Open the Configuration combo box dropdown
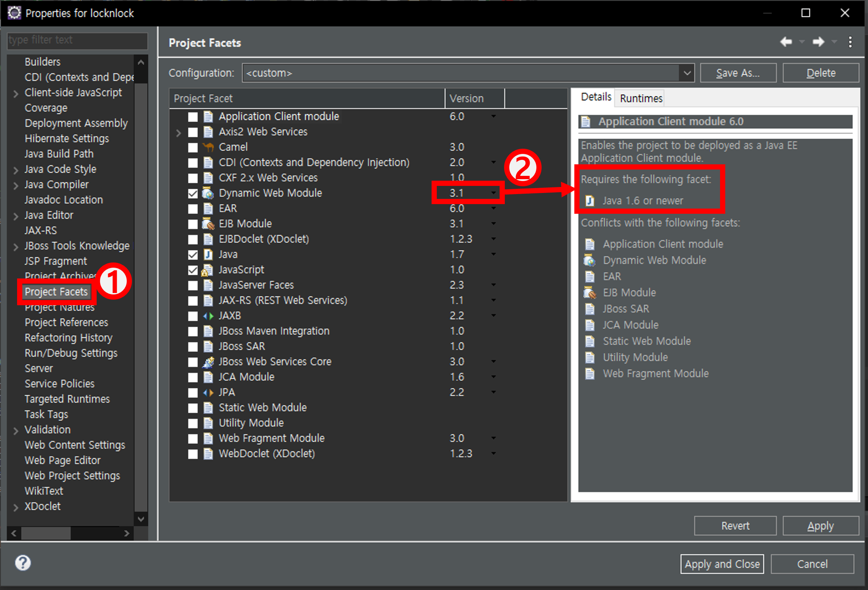Screen dimensions: 868x590 point(687,73)
